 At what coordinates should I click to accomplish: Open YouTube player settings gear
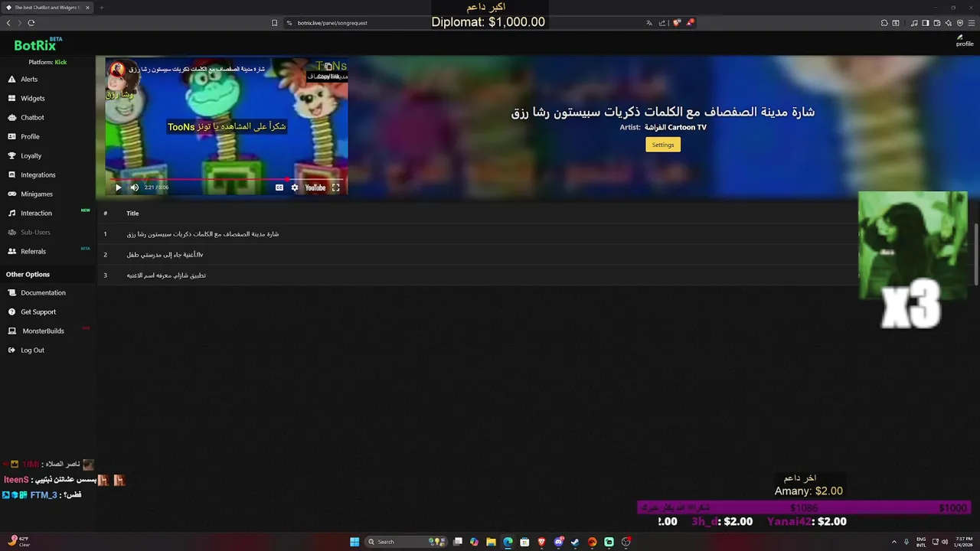(x=295, y=187)
